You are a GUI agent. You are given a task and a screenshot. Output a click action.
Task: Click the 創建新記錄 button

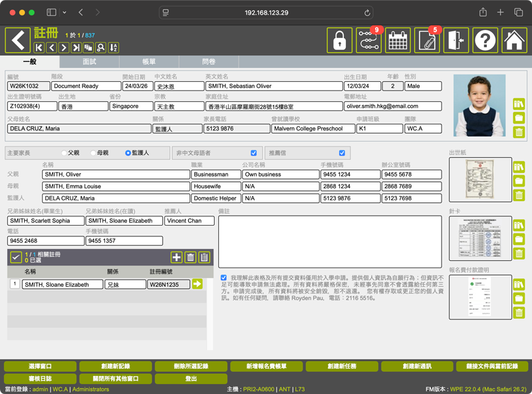115,367
